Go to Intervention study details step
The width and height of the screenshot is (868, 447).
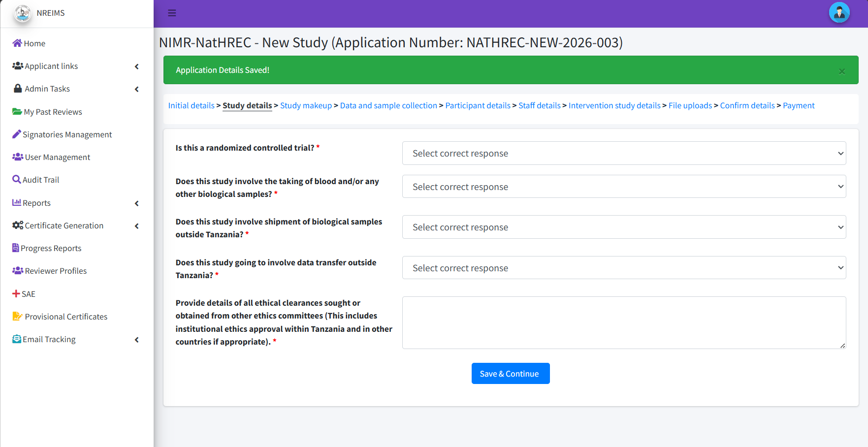[614, 105]
